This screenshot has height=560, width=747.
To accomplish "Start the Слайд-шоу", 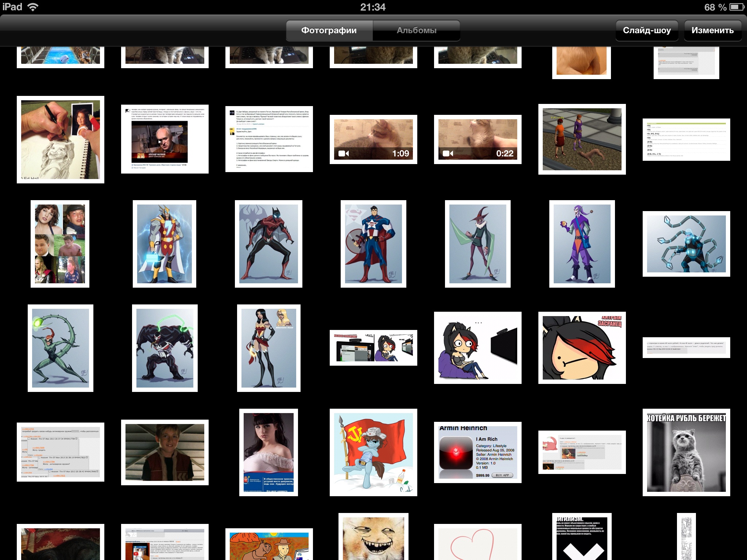I will click(647, 30).
